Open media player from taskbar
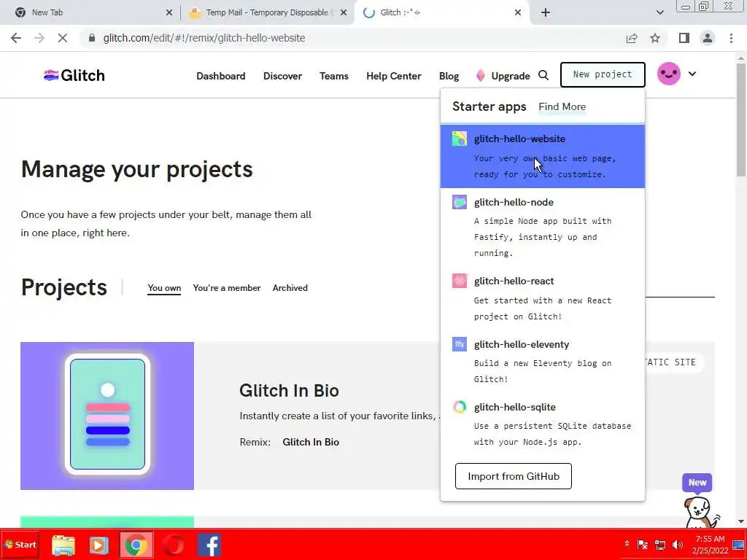This screenshot has height=560, width=747. tap(98, 545)
